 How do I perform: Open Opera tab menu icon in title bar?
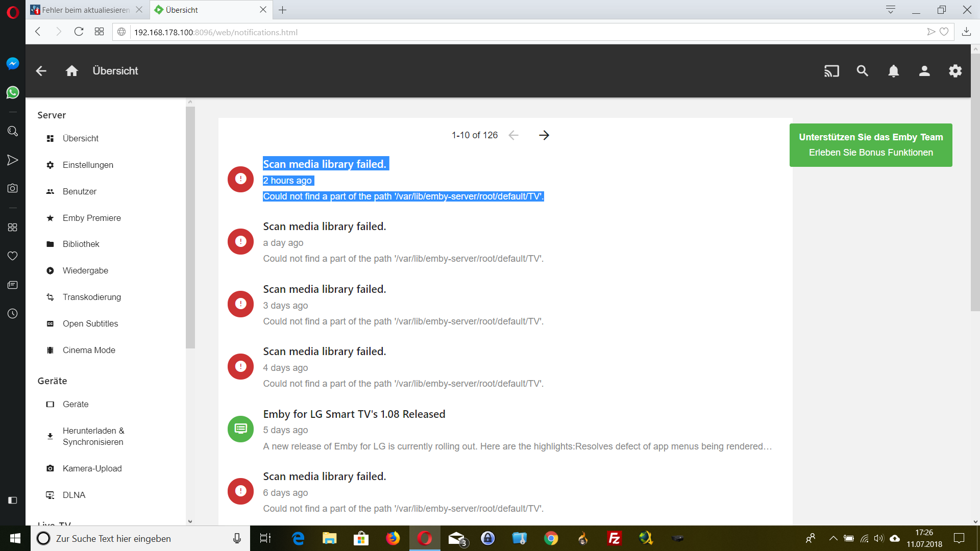891,10
